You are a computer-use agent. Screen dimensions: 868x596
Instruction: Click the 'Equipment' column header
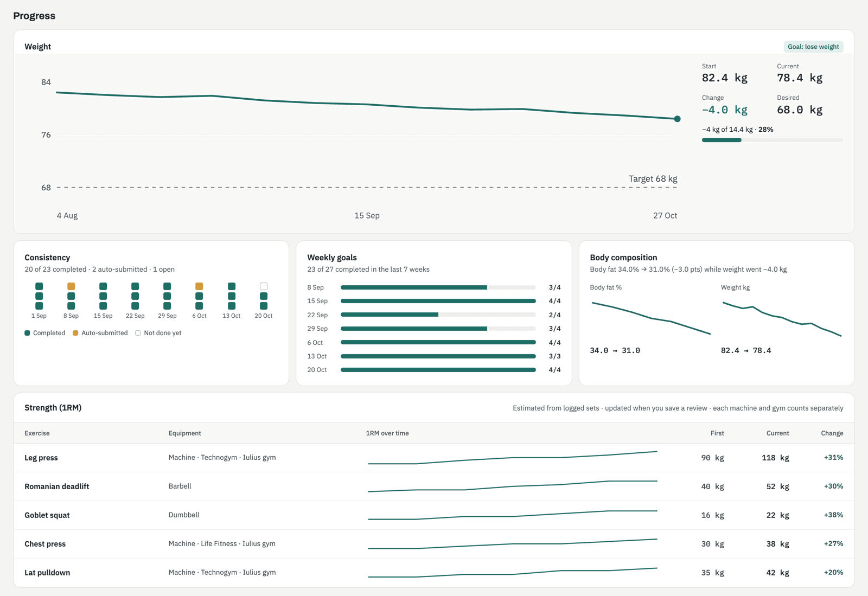point(184,433)
